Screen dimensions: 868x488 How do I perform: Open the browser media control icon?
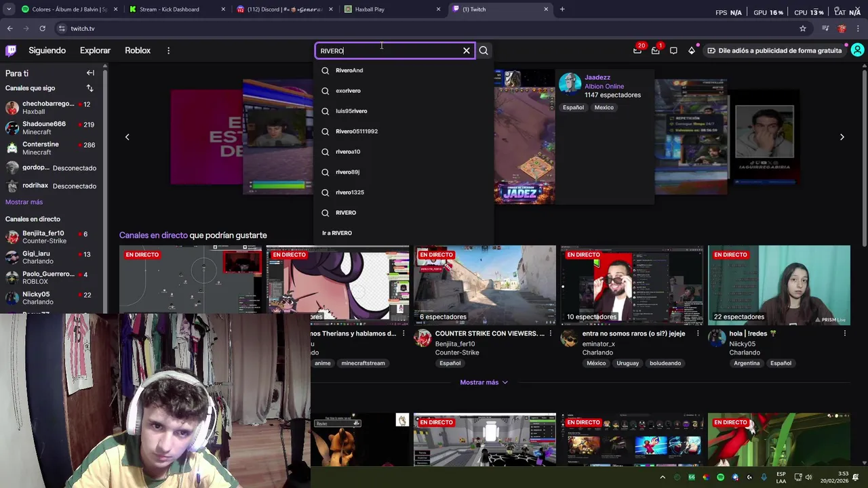pyautogui.click(x=825, y=28)
